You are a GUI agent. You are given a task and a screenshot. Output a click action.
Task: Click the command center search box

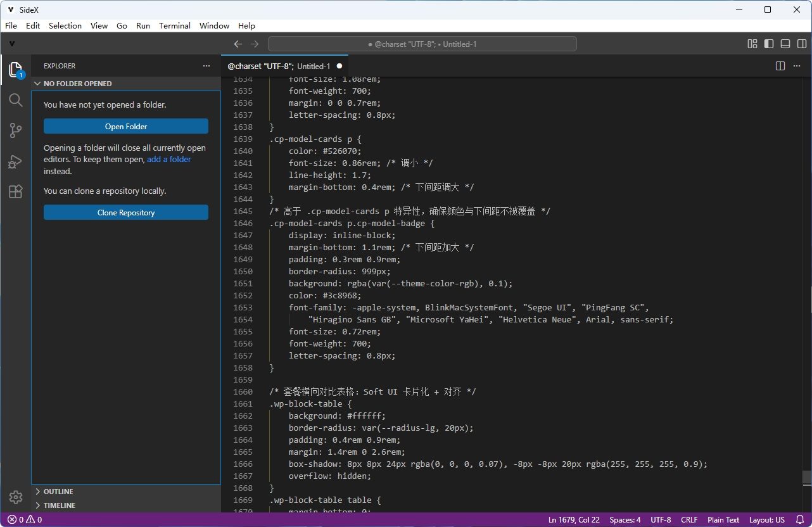click(x=422, y=44)
